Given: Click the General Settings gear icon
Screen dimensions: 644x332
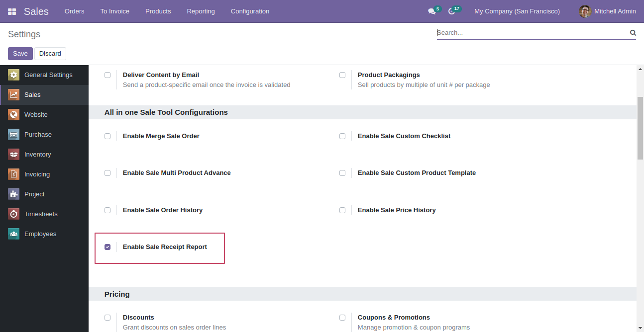Looking at the screenshot, I should coord(14,75).
